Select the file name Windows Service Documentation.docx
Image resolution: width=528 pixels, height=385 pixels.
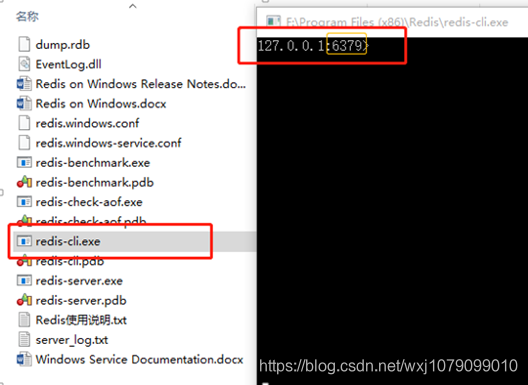click(x=139, y=359)
